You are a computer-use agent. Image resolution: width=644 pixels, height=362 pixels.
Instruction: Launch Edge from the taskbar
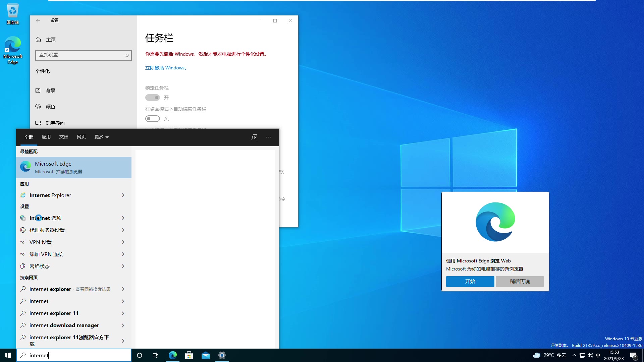click(x=173, y=355)
